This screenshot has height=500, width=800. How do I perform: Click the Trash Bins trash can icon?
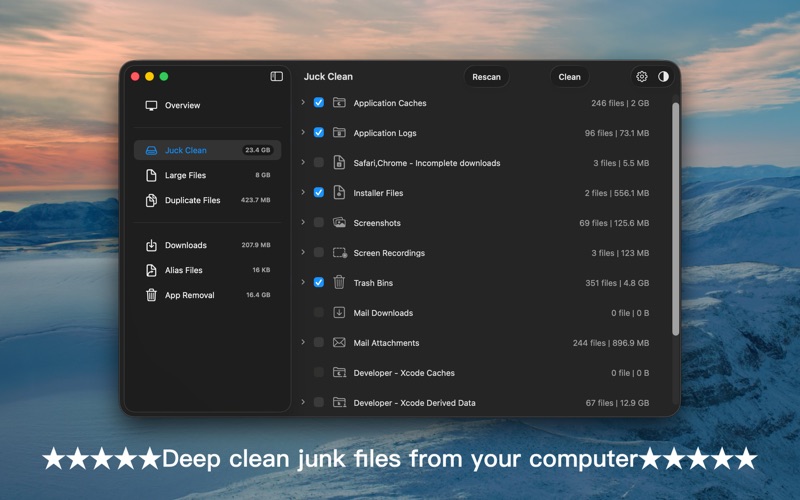[339, 283]
